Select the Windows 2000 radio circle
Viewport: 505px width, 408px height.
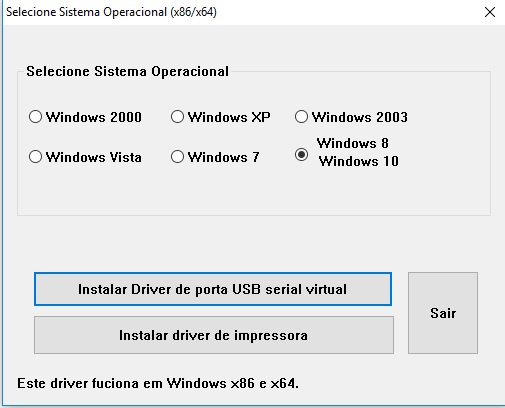point(35,117)
